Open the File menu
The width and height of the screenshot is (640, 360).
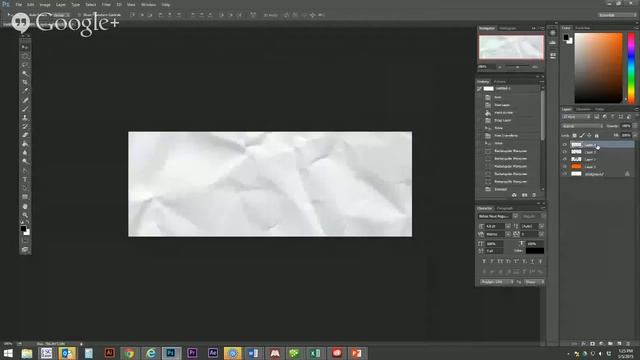coord(18,4)
